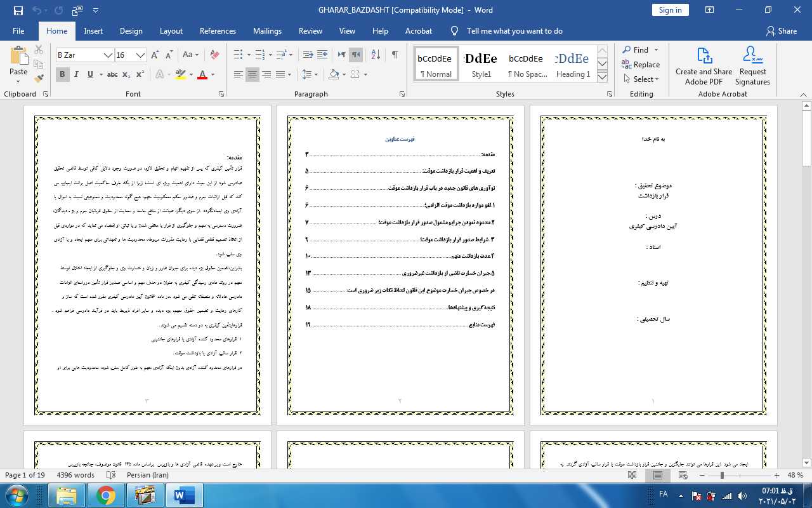Image resolution: width=812 pixels, height=508 pixels.
Task: Click the red font color button
Action: click(x=202, y=74)
